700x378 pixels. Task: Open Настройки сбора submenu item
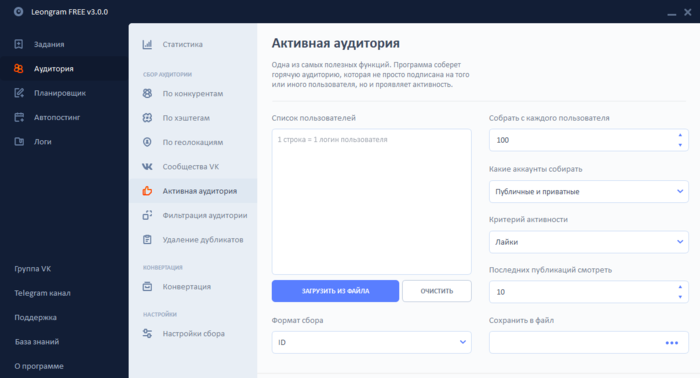[193, 333]
